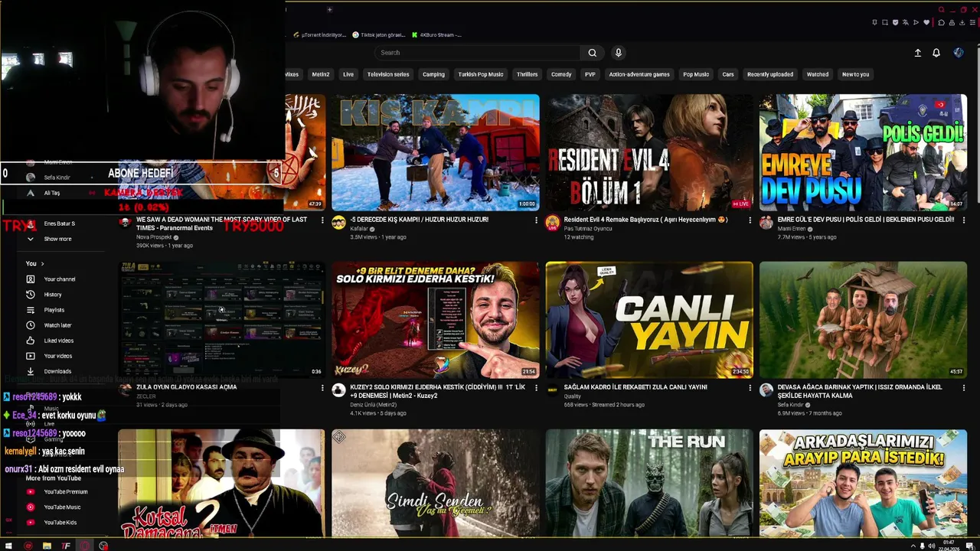980x551 pixels.
Task: Open options for Resident Evil 4 Remake video
Action: click(x=750, y=220)
